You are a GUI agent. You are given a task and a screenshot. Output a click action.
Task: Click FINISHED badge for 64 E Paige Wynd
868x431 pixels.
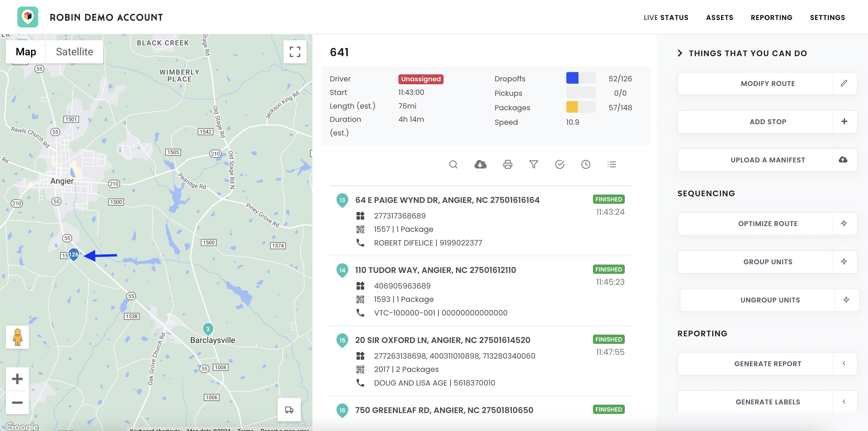point(609,199)
